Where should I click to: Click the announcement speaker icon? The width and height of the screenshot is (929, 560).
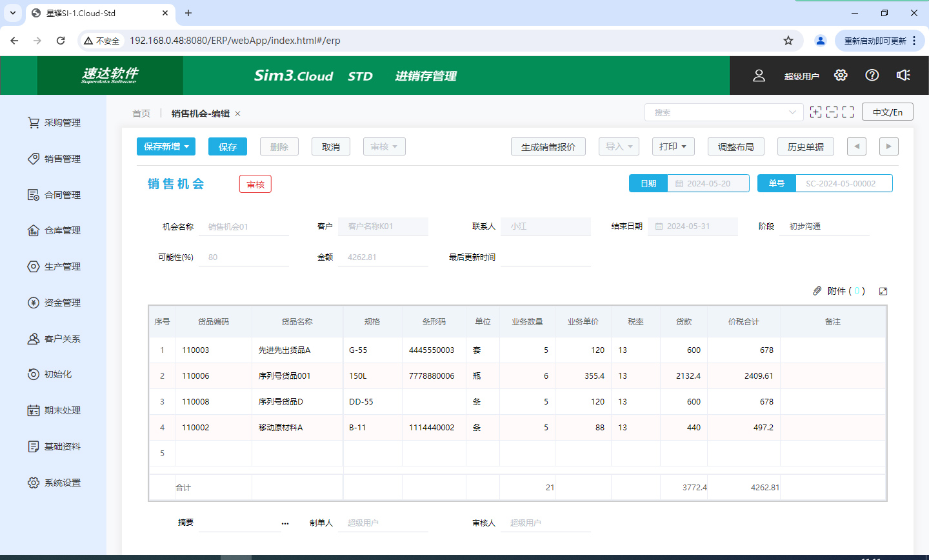(x=903, y=75)
